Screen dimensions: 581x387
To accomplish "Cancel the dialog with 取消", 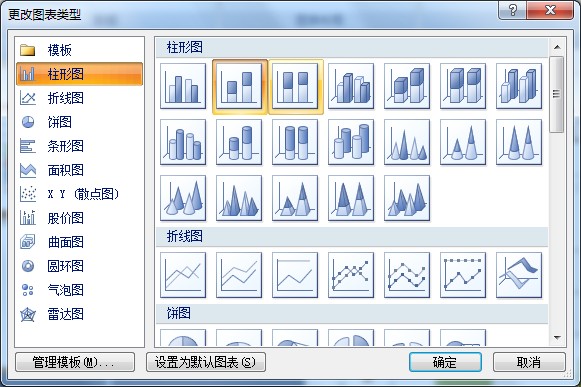I will 529,362.
